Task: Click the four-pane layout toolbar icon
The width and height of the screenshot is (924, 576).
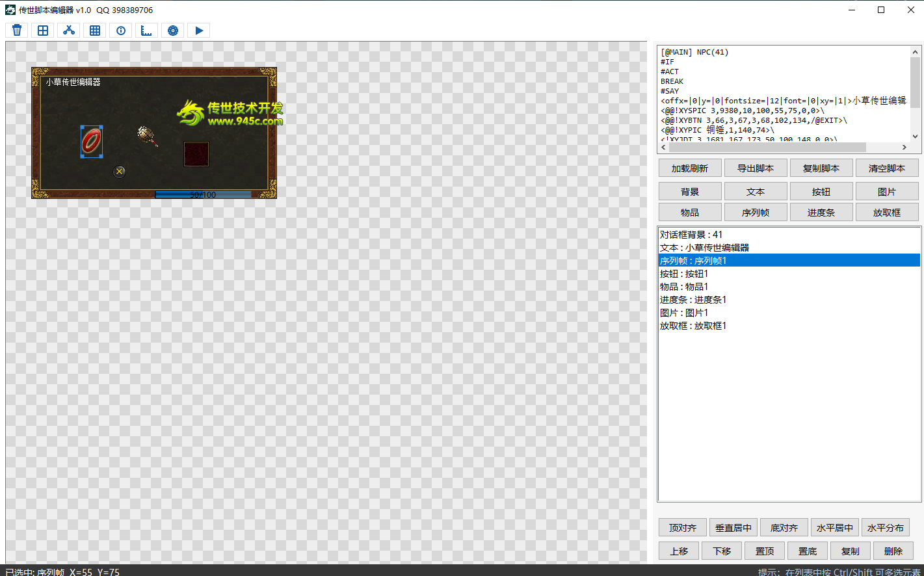Action: coord(43,31)
